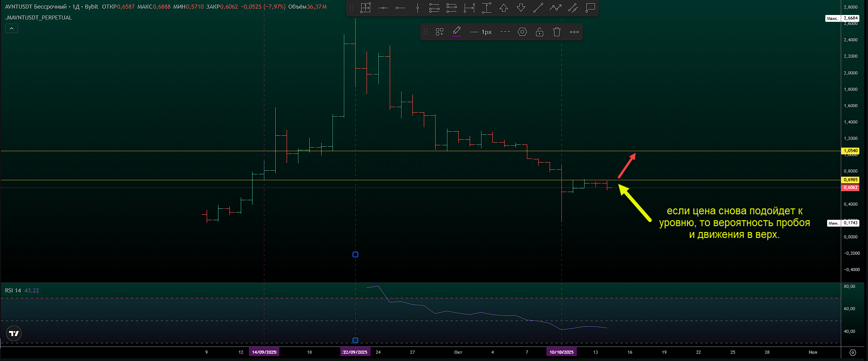Screen dimensions: 868x361
Task: Choose the callout comment tool
Action: click(x=590, y=8)
